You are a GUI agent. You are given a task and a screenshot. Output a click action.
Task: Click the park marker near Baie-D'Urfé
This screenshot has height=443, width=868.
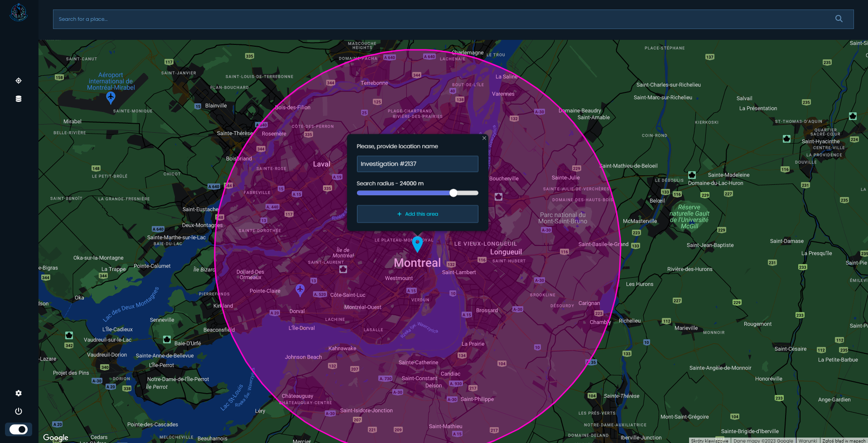click(167, 339)
